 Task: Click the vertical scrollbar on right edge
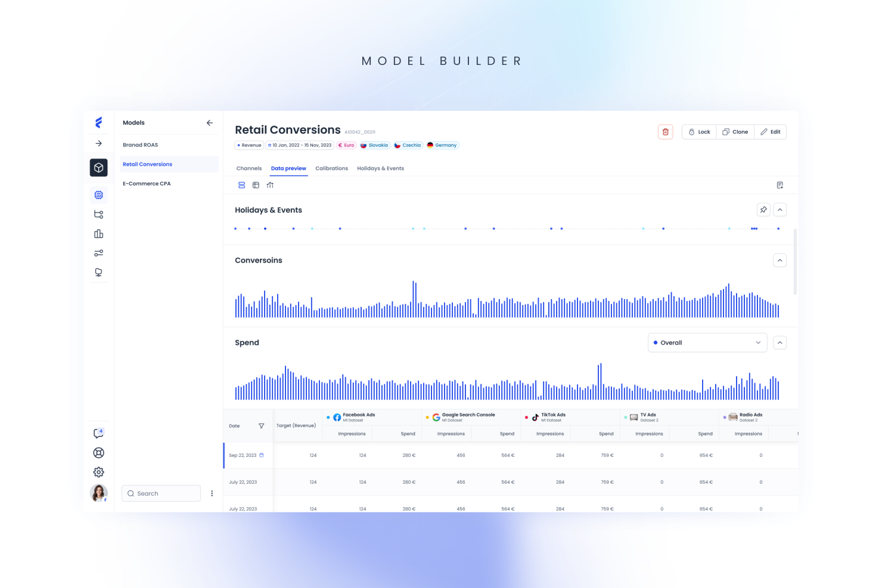[796, 262]
